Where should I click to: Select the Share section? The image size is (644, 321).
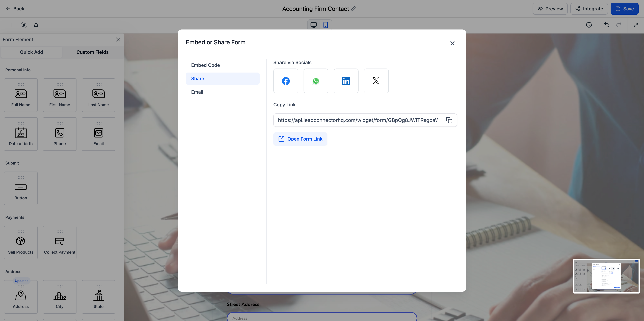(223, 79)
